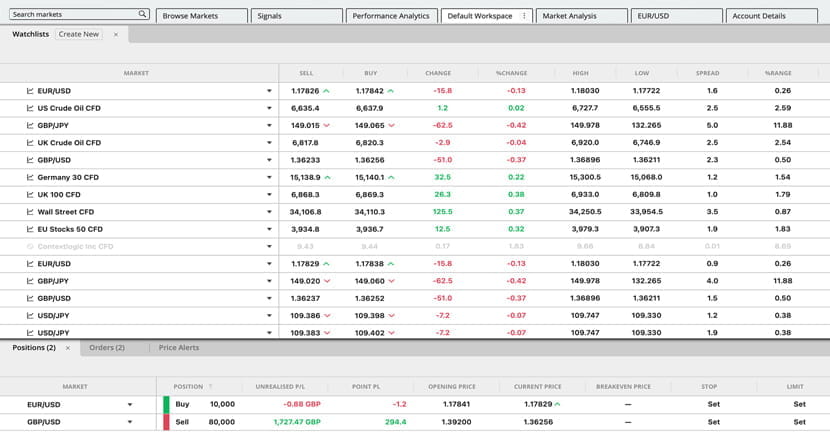The height and width of the screenshot is (435, 830).
Task: Click the SELL column header
Action: 306,73
